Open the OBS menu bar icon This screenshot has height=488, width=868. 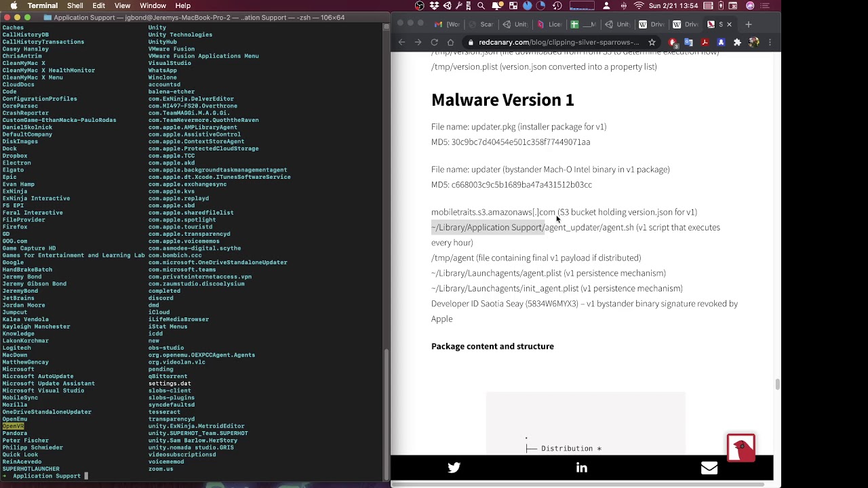(419, 5)
